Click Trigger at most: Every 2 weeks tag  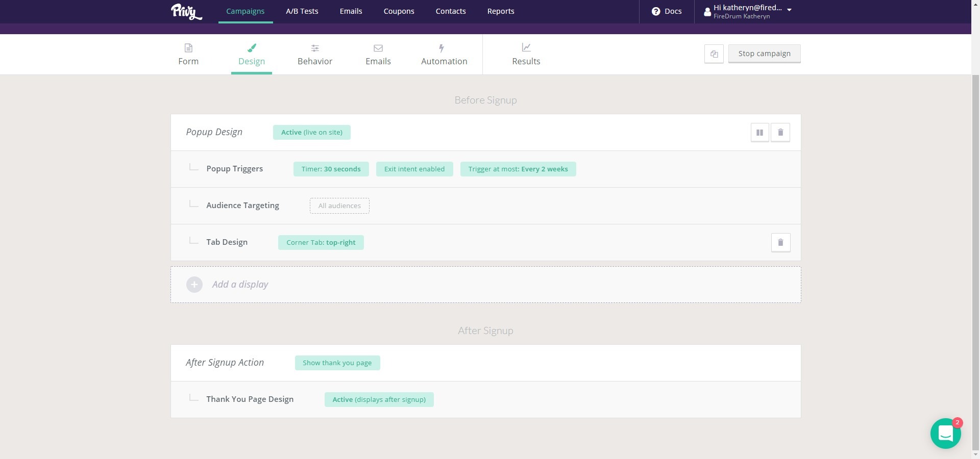tap(518, 169)
